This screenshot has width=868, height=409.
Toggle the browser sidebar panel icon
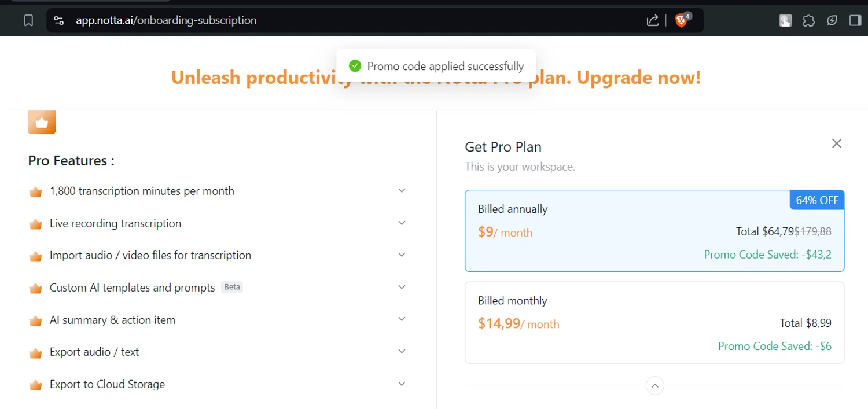coord(855,21)
